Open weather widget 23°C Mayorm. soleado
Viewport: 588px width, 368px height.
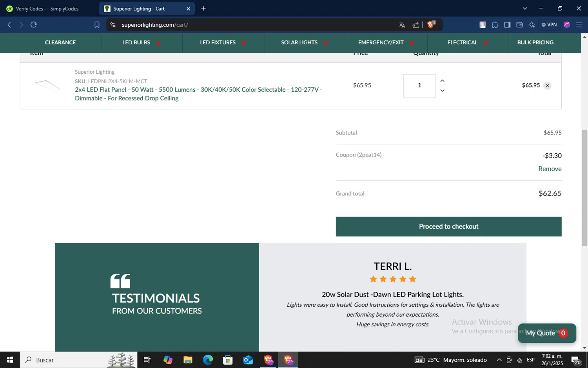coord(451,360)
